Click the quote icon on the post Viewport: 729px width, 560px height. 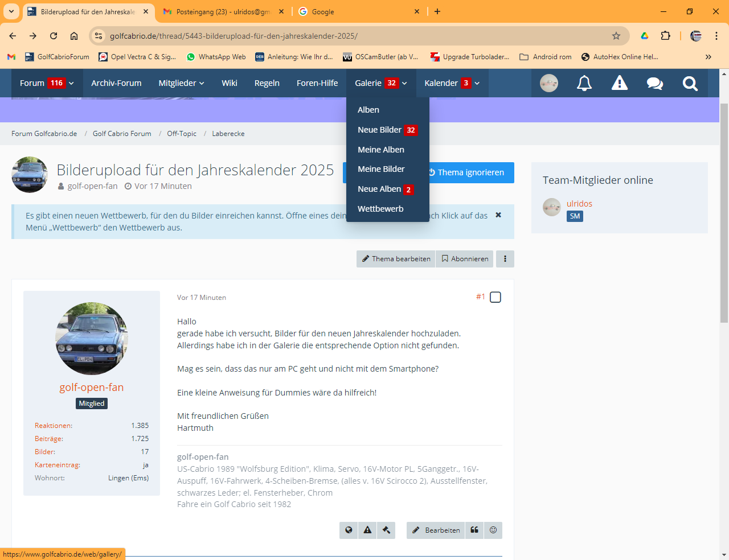coord(474,530)
